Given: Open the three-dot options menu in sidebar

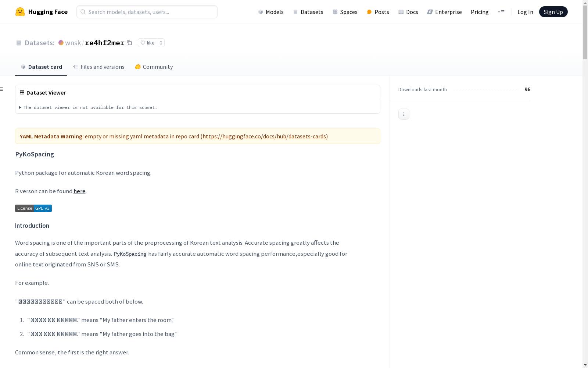Looking at the screenshot, I should [404, 114].
